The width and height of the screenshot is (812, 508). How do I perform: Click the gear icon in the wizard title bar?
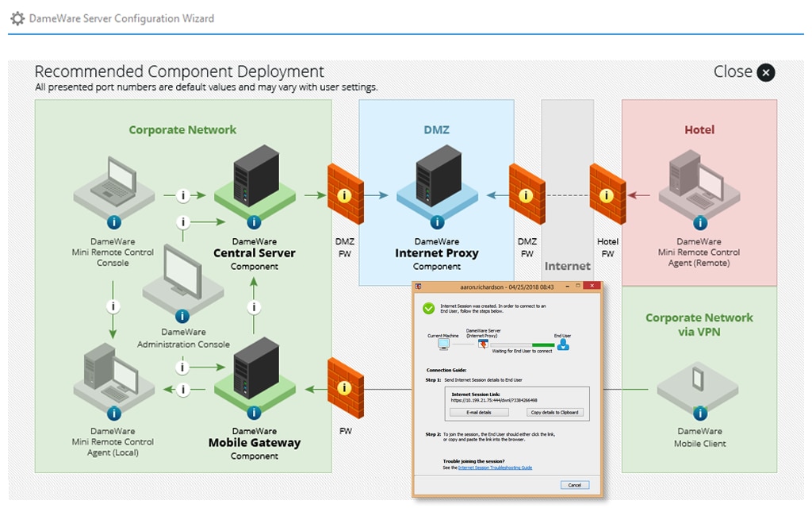(x=17, y=17)
